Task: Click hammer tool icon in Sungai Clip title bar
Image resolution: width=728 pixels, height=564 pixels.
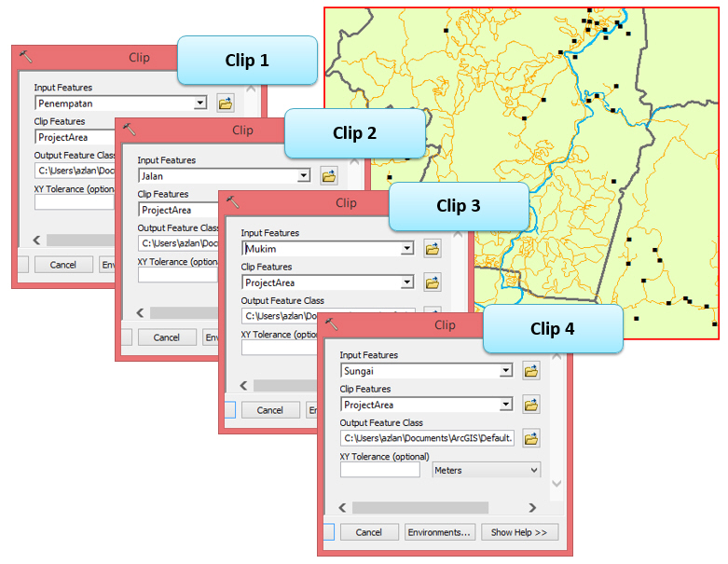Action: click(x=332, y=324)
